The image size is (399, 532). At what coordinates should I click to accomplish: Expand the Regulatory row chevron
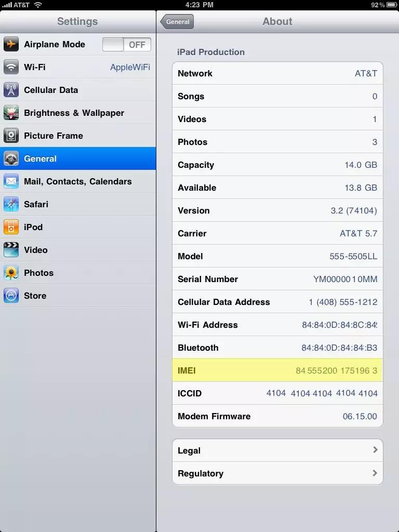point(375,473)
